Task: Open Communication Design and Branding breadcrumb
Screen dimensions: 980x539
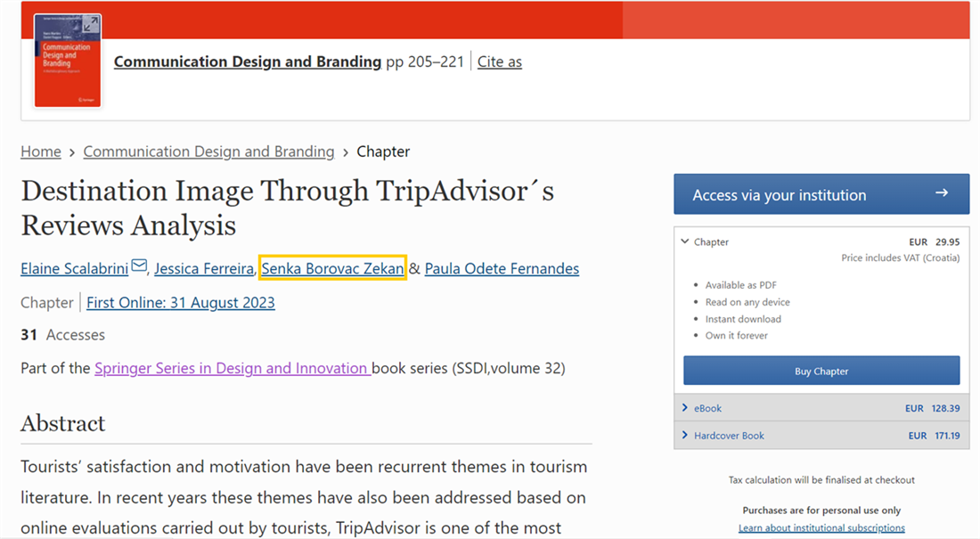Action: tap(208, 151)
